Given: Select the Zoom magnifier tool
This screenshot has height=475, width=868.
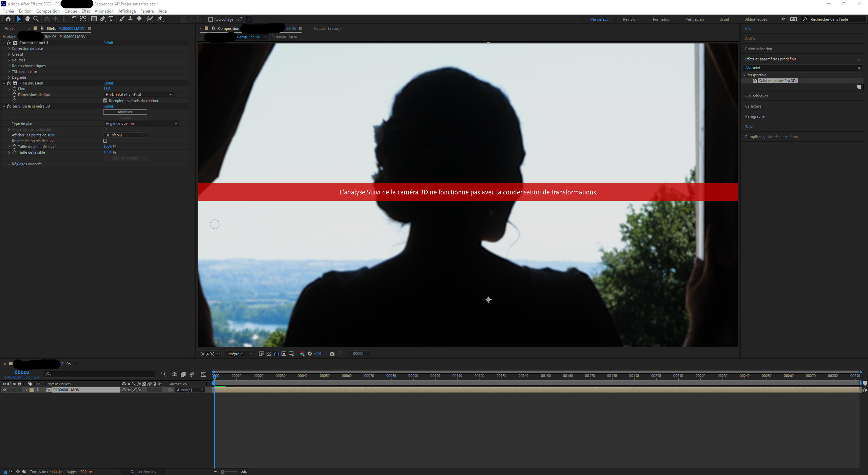Looking at the screenshot, I should pos(36,19).
